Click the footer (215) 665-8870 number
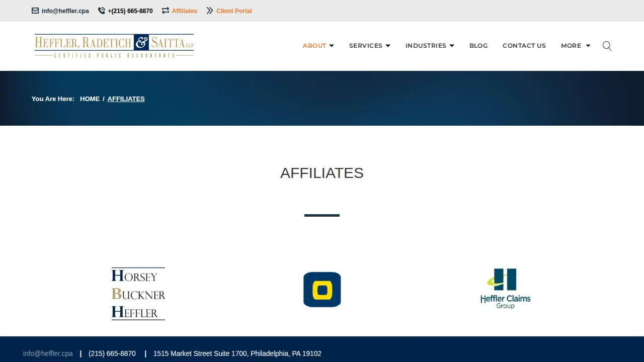Viewport: 644px width, 362px height. click(112, 353)
